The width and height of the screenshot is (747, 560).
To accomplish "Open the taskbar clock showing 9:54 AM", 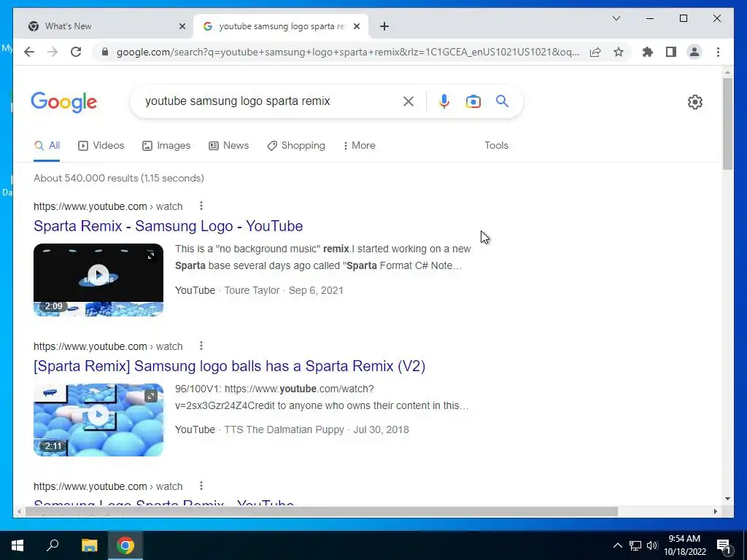I will pyautogui.click(x=684, y=545).
